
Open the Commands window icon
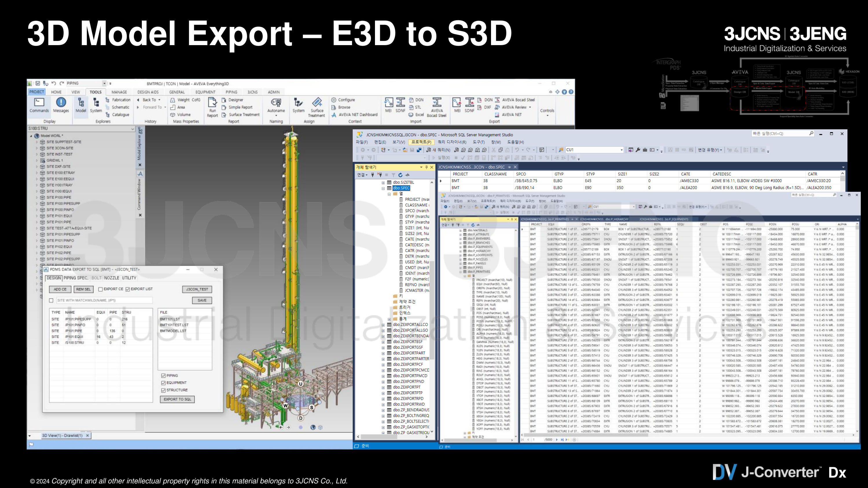pos(39,105)
